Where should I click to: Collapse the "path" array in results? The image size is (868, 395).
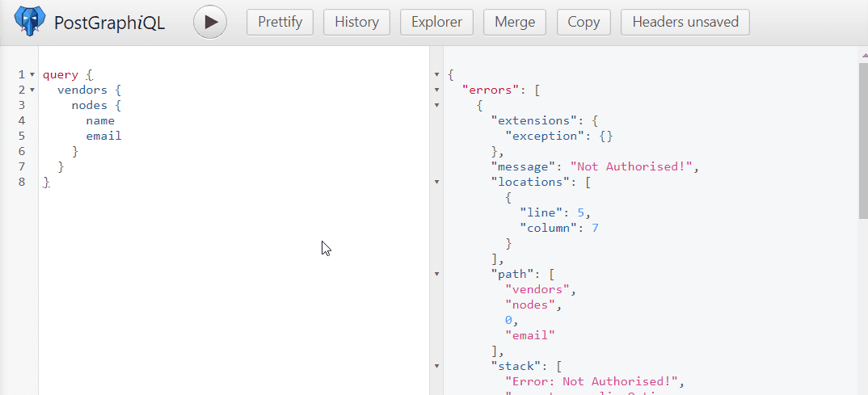436,273
